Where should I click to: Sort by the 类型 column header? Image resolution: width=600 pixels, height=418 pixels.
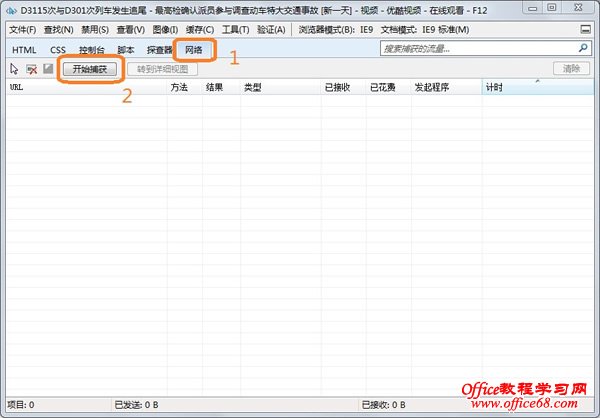point(280,87)
